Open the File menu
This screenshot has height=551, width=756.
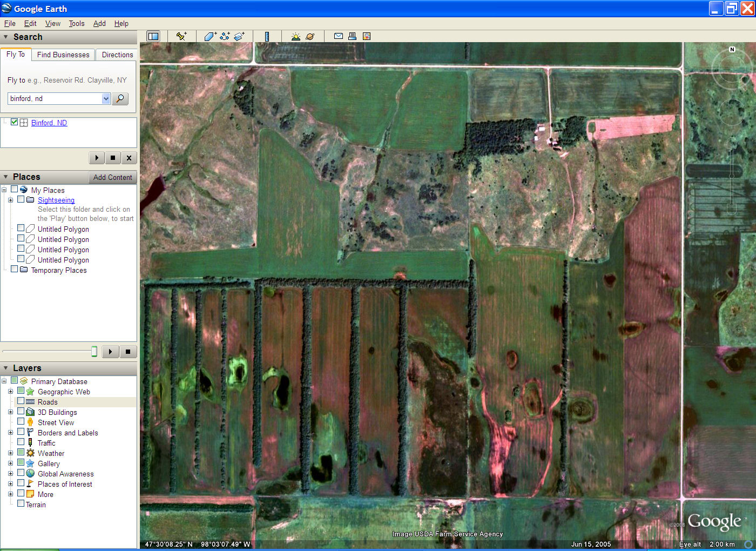tap(10, 23)
